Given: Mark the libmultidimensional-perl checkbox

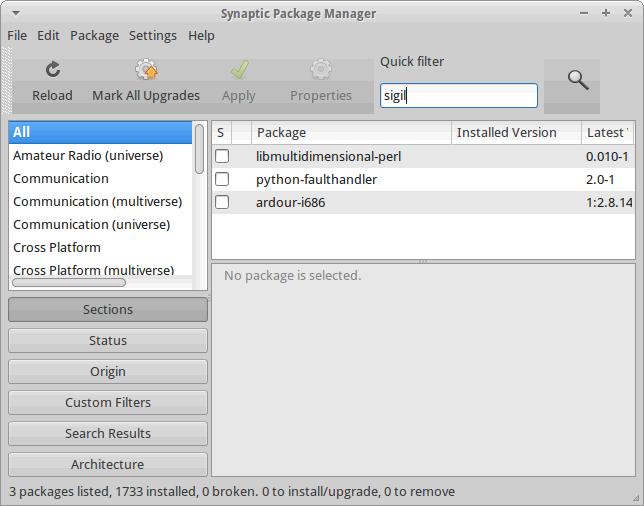Looking at the screenshot, I should click(222, 157).
